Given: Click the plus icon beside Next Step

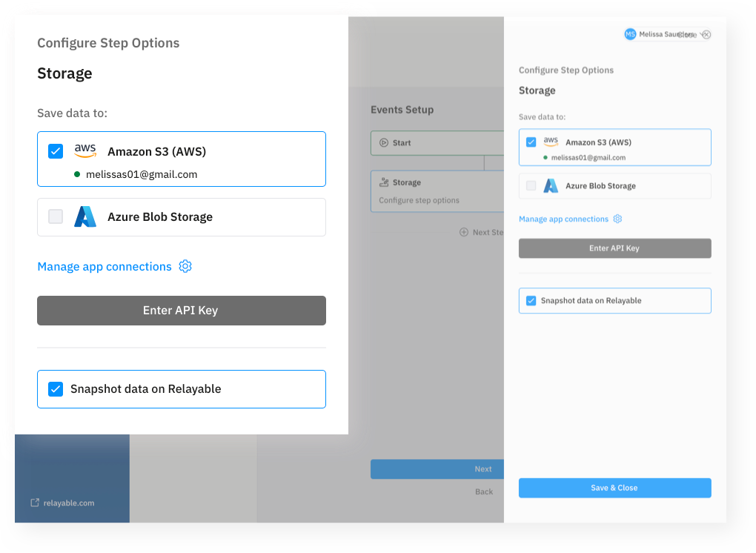Looking at the screenshot, I should click(464, 232).
